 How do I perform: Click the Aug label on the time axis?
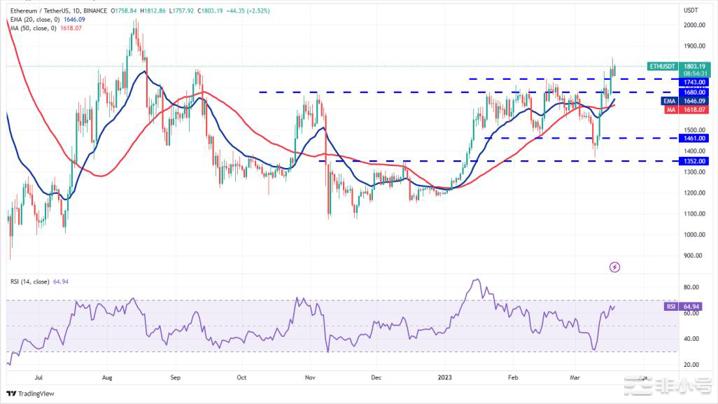106,378
